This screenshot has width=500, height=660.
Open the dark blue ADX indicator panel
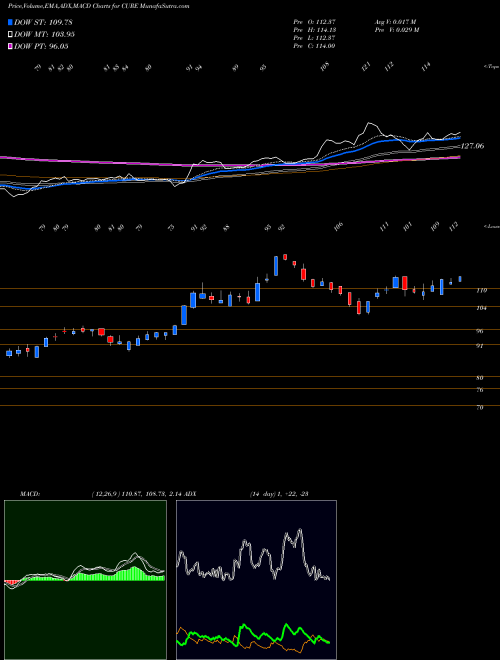(256, 580)
